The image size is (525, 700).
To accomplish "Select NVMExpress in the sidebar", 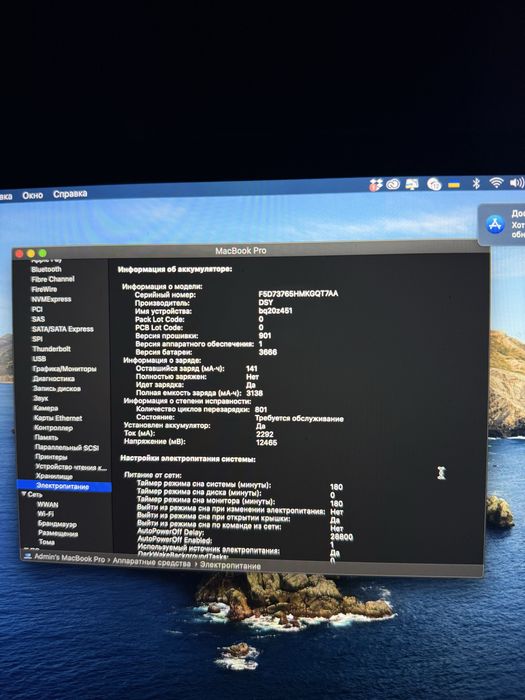I will [51, 299].
